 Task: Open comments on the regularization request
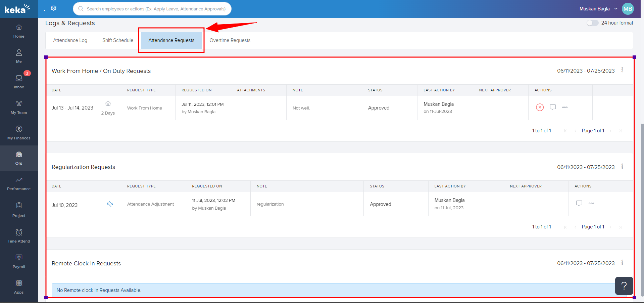pos(579,203)
